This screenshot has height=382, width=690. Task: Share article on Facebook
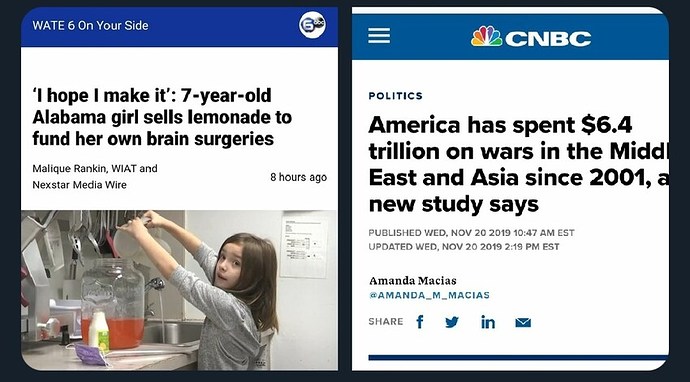(x=420, y=322)
